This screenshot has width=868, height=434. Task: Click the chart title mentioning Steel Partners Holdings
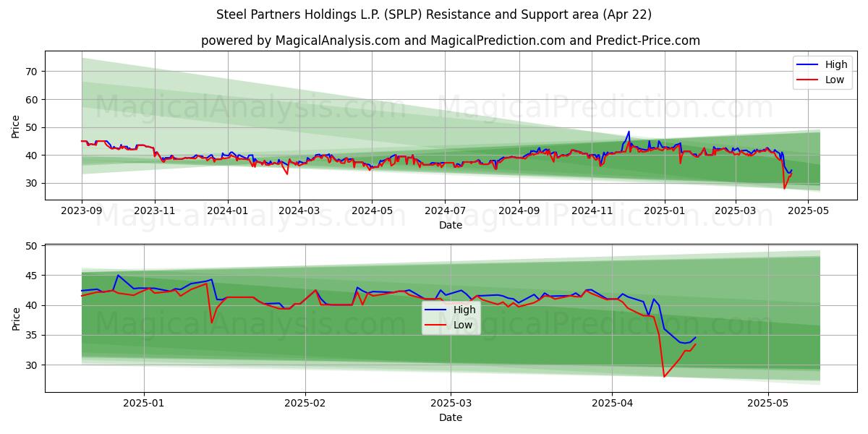coord(434,14)
